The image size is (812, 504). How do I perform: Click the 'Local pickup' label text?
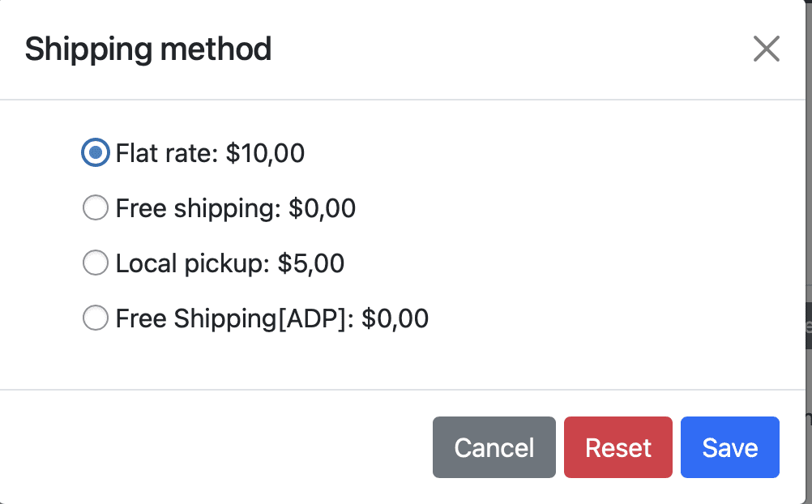(x=191, y=263)
